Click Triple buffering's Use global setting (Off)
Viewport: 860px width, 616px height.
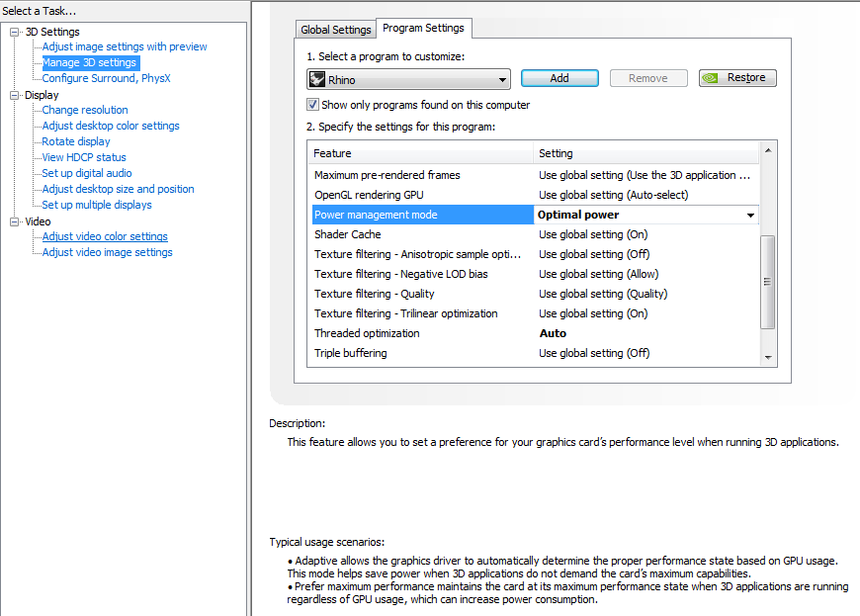[594, 353]
